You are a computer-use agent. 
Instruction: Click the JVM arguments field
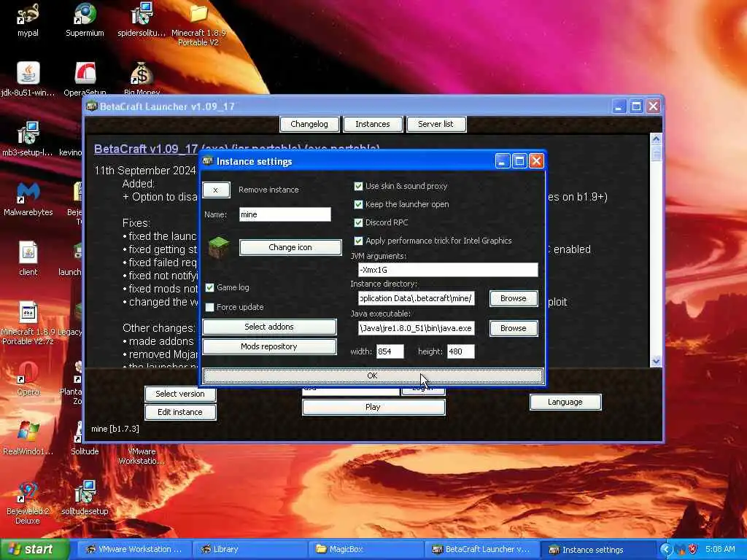pos(448,270)
